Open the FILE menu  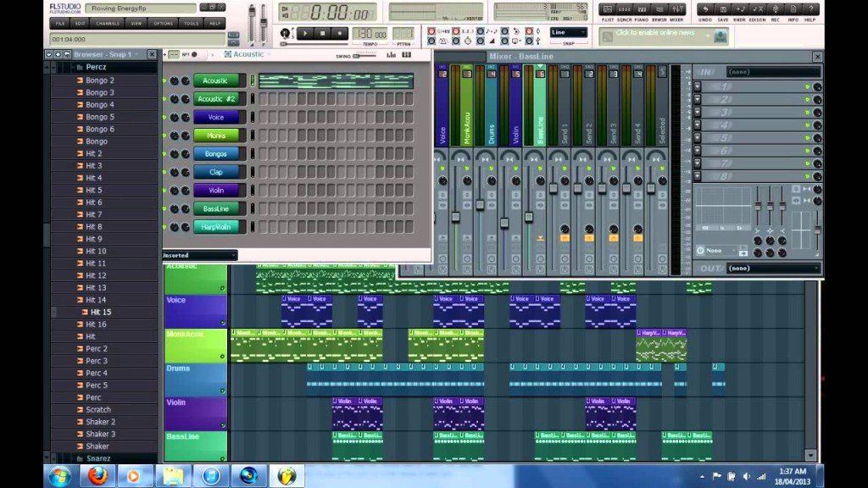(x=60, y=23)
